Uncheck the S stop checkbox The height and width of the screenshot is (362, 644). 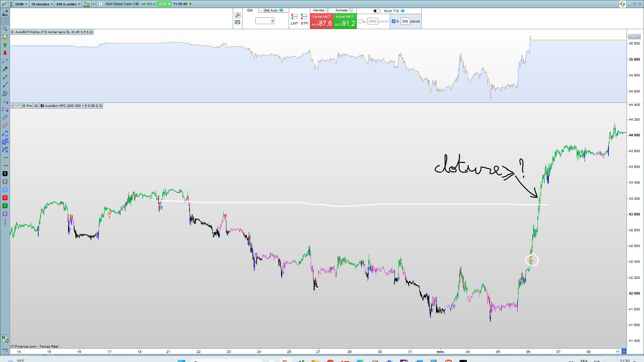[393, 21]
